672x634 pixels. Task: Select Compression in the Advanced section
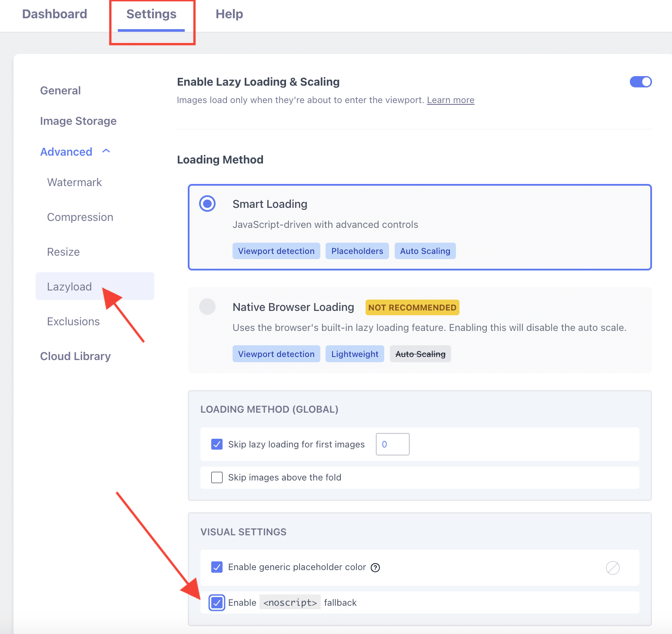click(80, 217)
